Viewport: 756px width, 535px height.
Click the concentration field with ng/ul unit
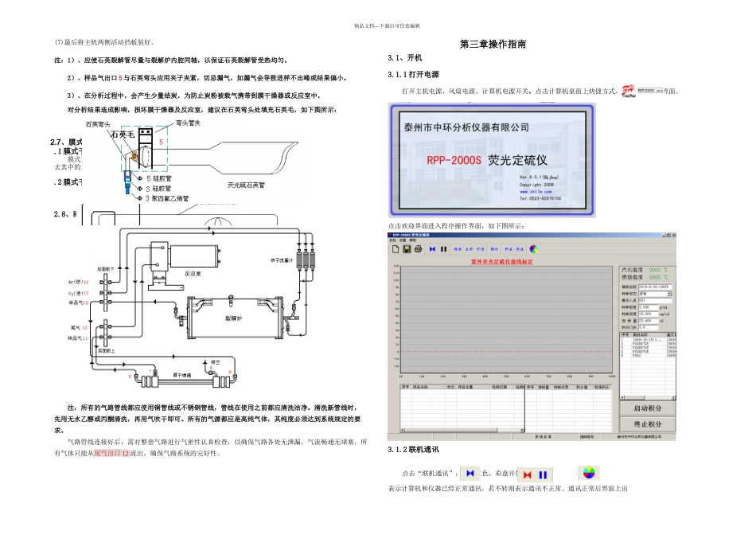coord(648,314)
